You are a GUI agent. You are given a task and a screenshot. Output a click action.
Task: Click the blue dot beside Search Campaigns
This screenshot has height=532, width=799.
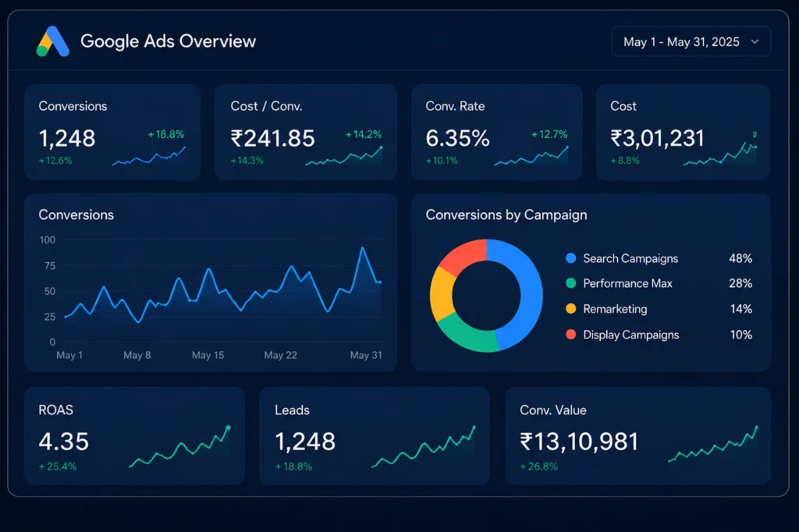tap(570, 258)
